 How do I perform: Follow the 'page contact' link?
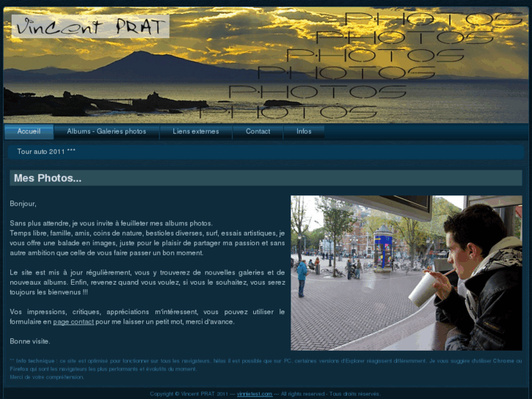(x=74, y=321)
